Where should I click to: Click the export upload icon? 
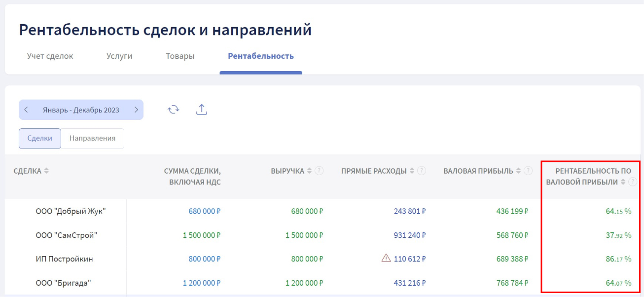pyautogui.click(x=201, y=110)
